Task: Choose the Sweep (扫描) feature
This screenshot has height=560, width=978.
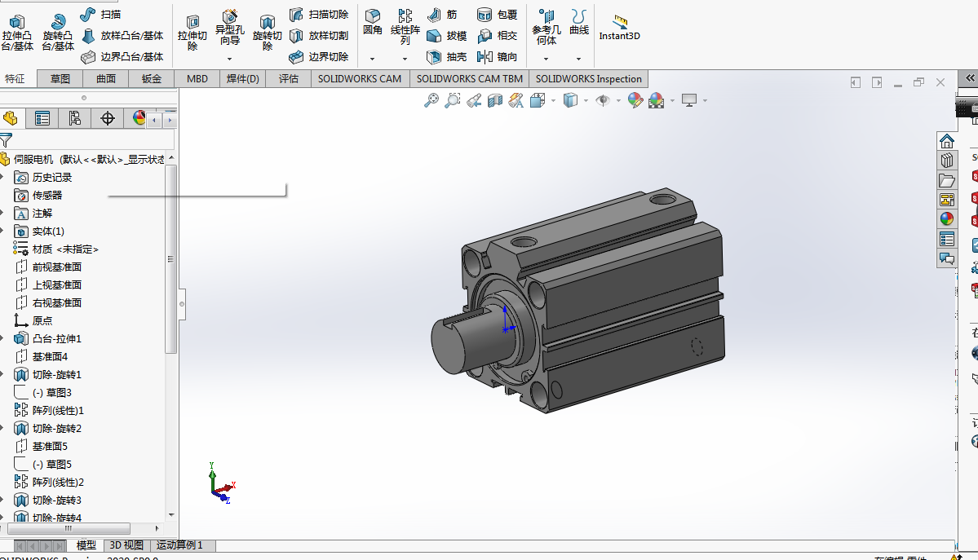Action: pyautogui.click(x=101, y=15)
